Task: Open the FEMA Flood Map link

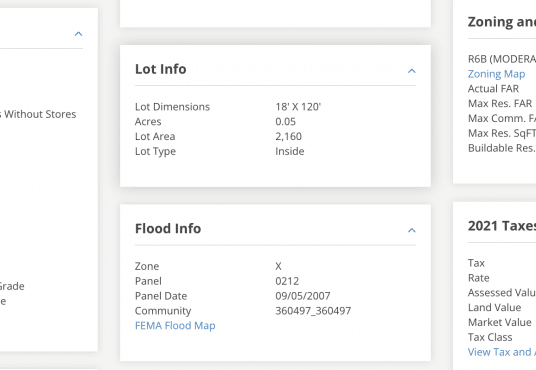Action: pos(175,326)
